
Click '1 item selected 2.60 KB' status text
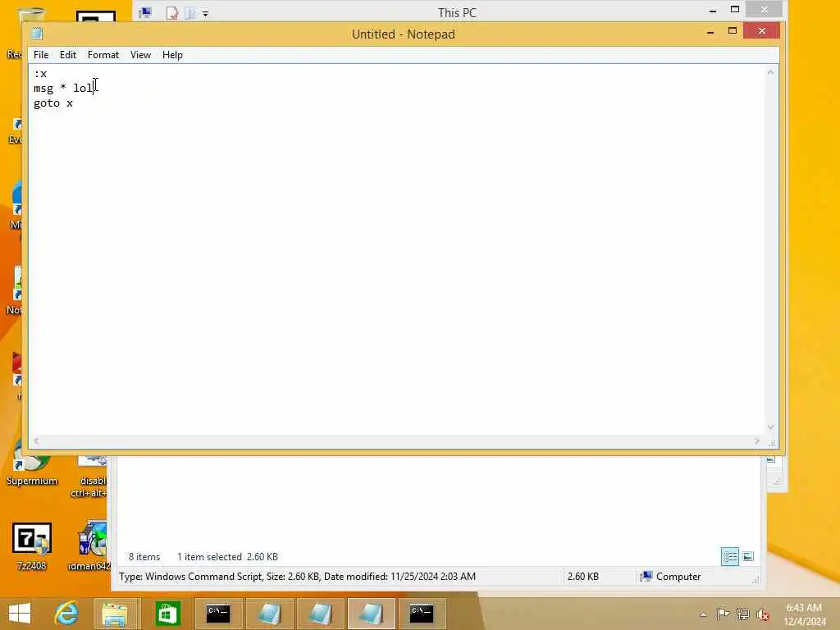(x=228, y=557)
